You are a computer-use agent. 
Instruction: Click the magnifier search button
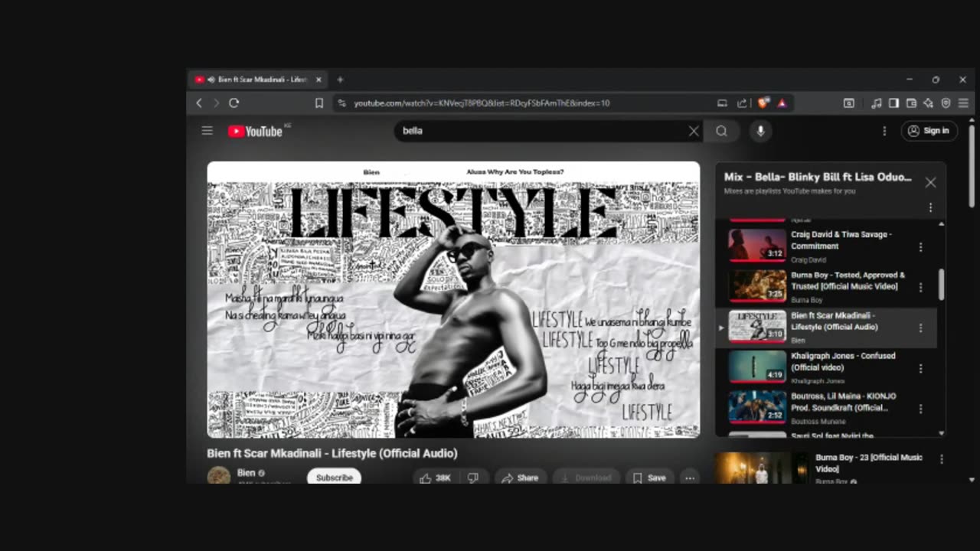721,131
